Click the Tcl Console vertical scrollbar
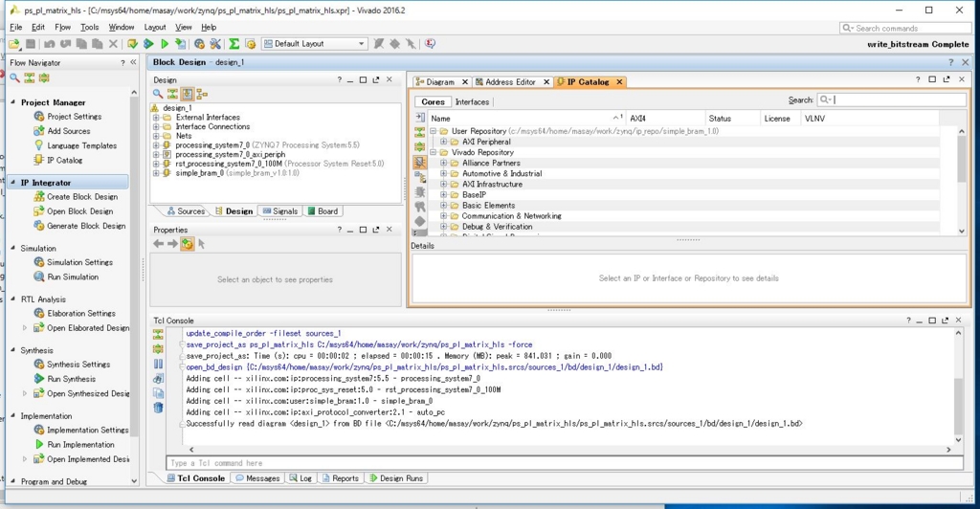Image resolution: width=980 pixels, height=509 pixels. pos(958,406)
